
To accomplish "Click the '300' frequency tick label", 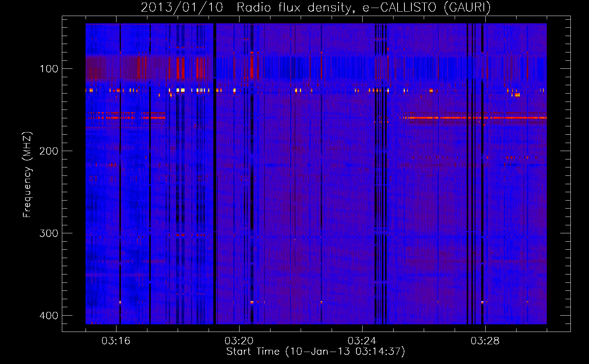I will (x=49, y=233).
